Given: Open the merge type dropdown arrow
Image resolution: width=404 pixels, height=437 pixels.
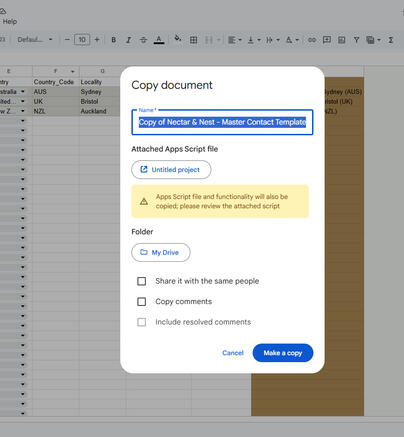Looking at the screenshot, I should pyautogui.click(x=219, y=40).
